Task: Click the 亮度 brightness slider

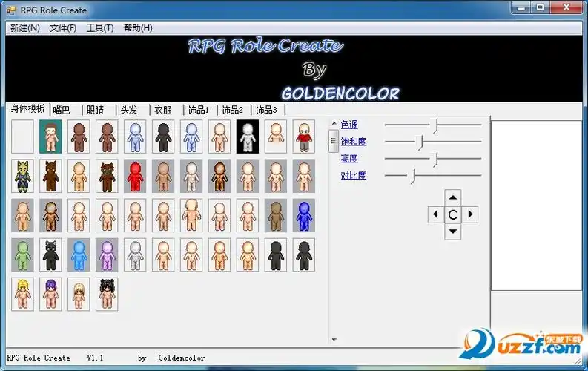Action: [x=433, y=159]
